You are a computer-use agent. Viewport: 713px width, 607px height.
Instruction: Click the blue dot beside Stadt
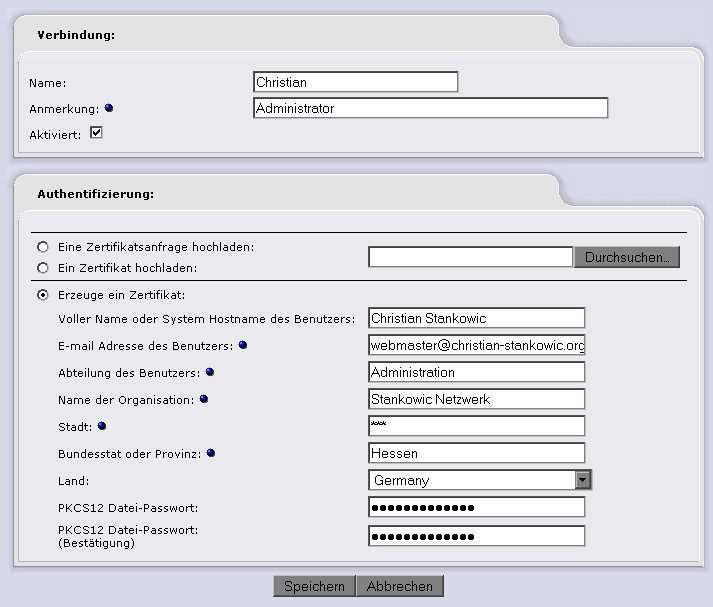point(102,427)
